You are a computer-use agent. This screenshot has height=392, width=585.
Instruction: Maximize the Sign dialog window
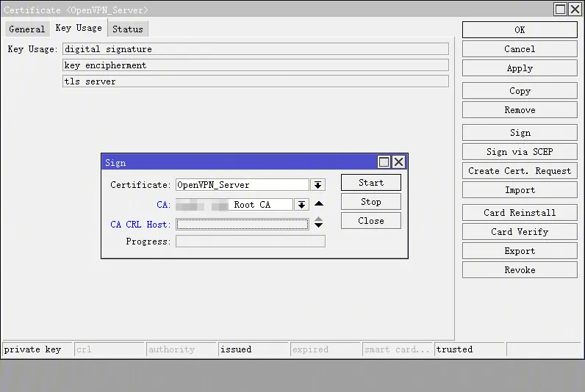(384, 162)
